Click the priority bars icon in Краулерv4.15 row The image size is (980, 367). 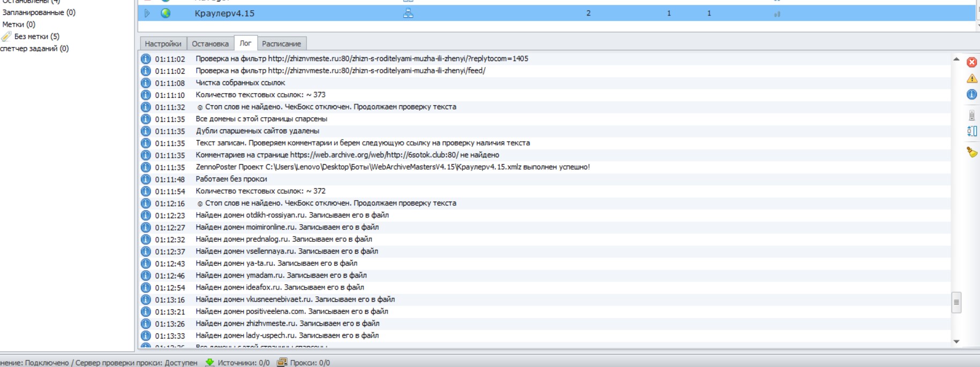777,14
